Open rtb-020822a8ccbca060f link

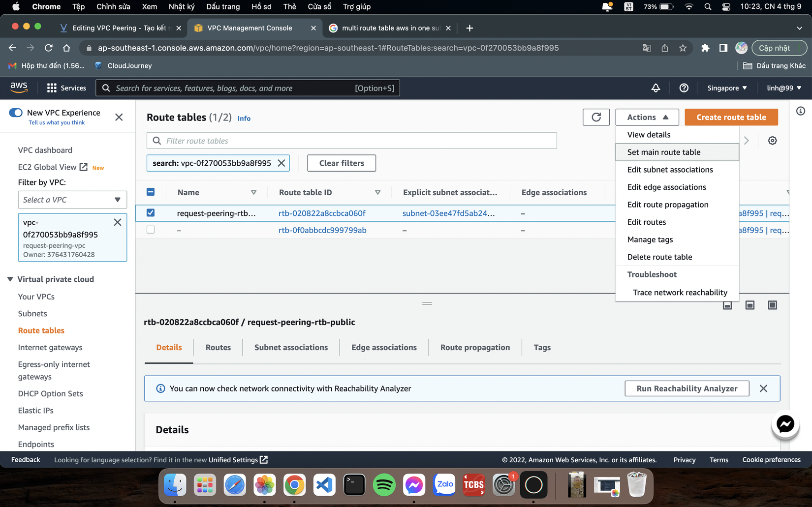click(x=322, y=213)
